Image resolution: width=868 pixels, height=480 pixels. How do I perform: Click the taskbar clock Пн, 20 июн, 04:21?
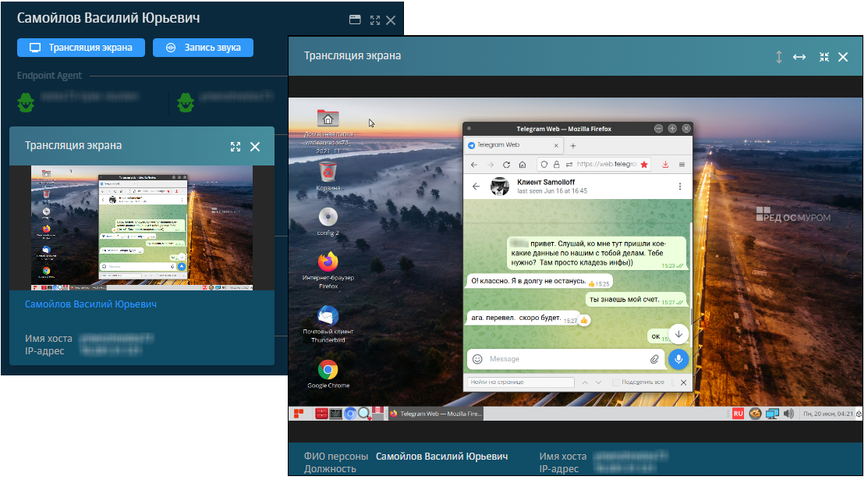[828, 414]
